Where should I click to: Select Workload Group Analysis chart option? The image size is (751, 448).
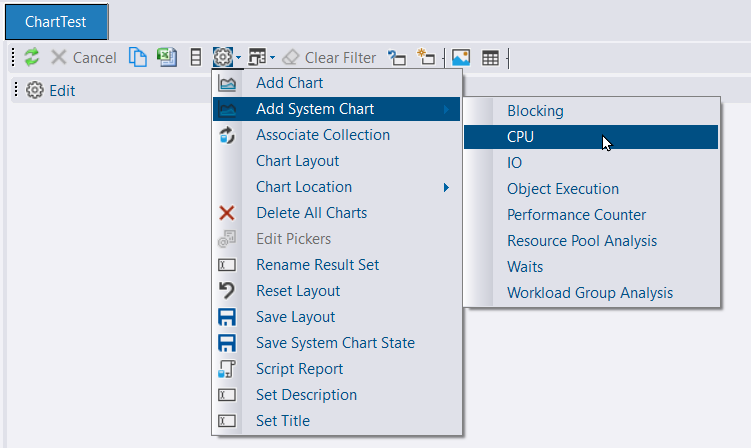click(589, 293)
